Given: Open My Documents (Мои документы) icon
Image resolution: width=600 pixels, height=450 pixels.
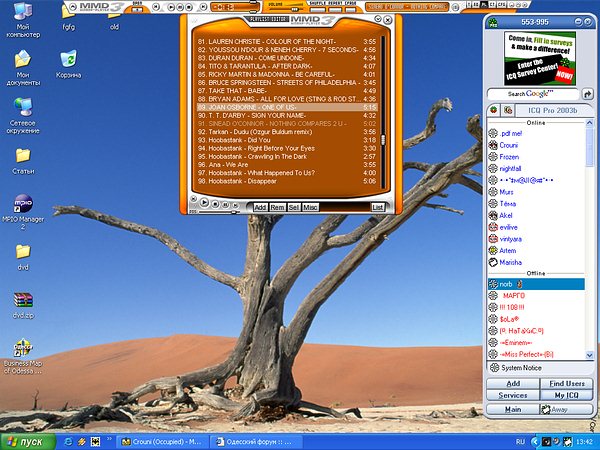Looking at the screenshot, I should coord(22,60).
